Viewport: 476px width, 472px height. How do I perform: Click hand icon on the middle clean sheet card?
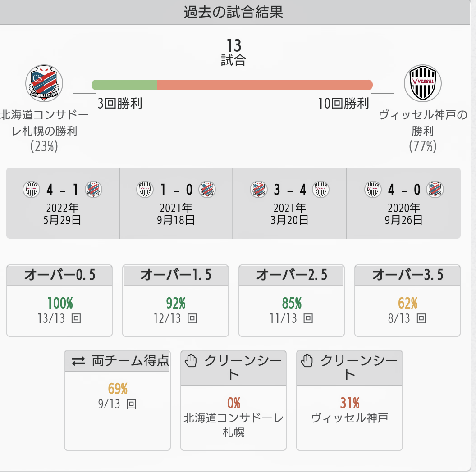(192, 360)
